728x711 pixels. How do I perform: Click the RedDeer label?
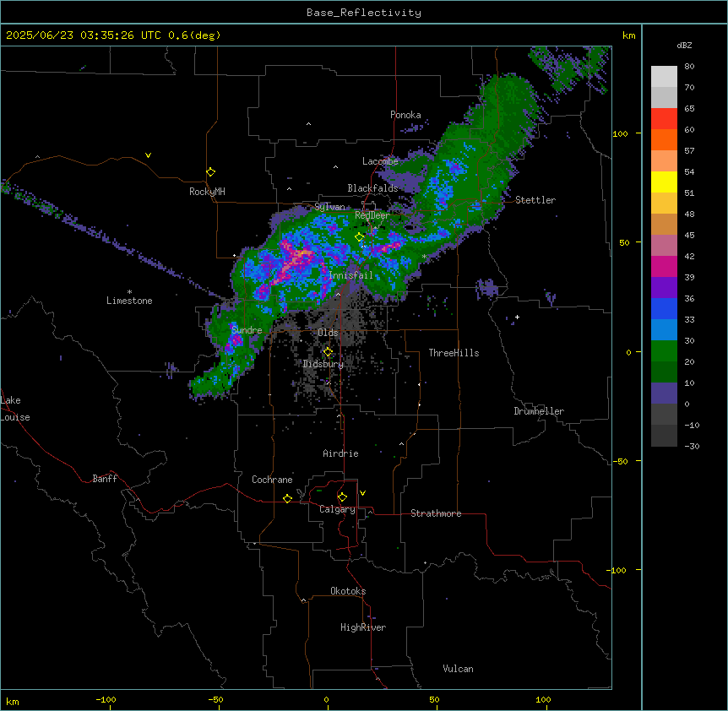(372, 215)
